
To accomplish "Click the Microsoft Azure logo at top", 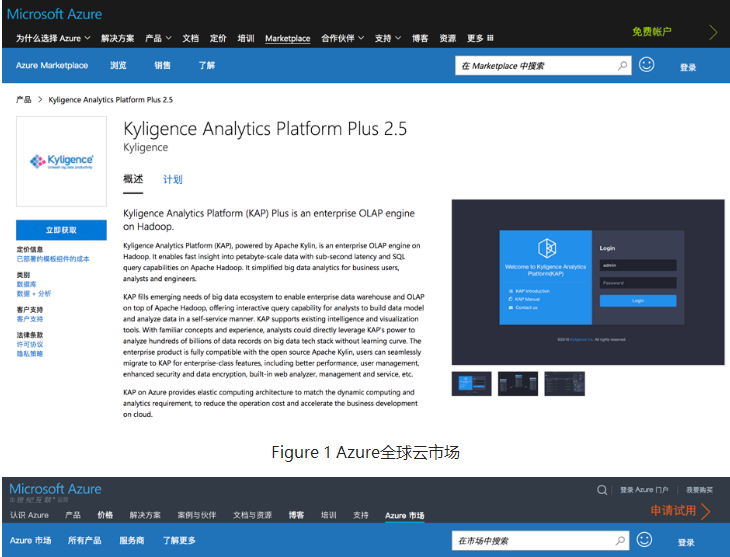I will 54,14.
